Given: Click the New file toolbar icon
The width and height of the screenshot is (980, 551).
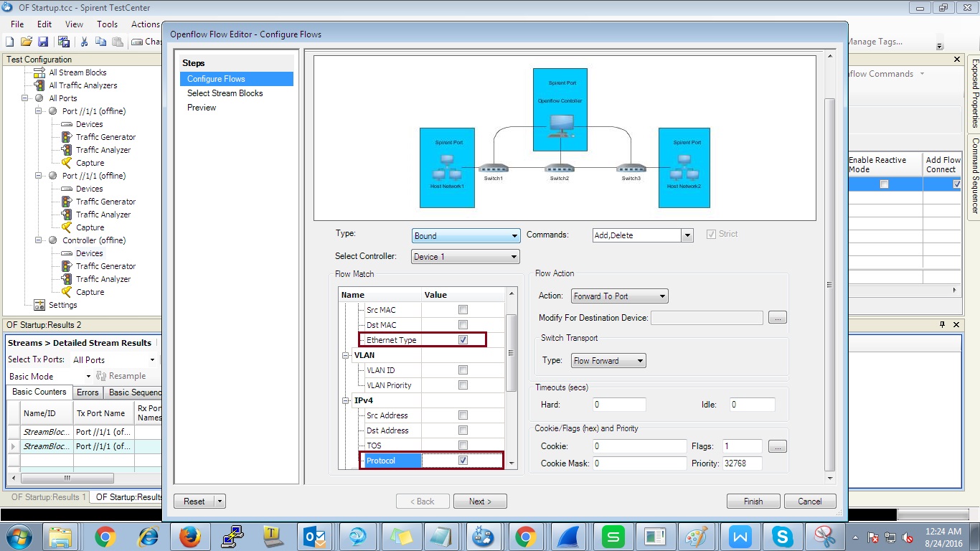Looking at the screenshot, I should (10, 42).
